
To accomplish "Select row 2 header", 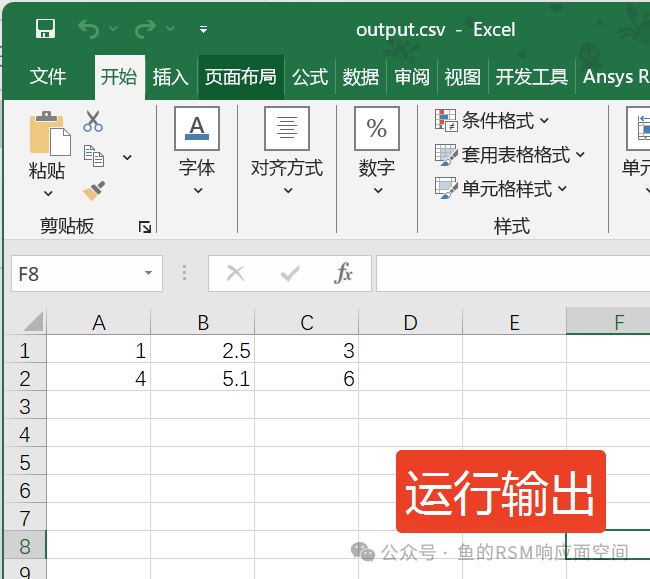I will pos(25,379).
